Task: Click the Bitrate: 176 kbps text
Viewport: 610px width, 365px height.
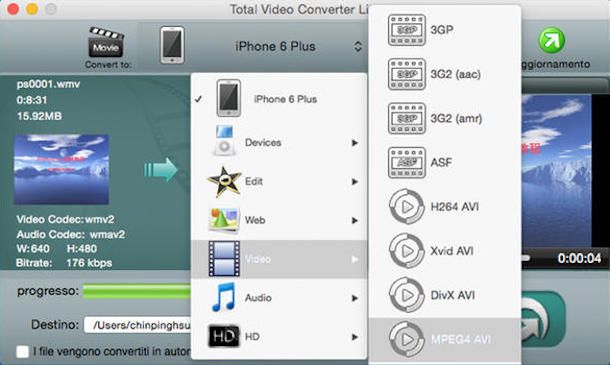Action: (64, 263)
